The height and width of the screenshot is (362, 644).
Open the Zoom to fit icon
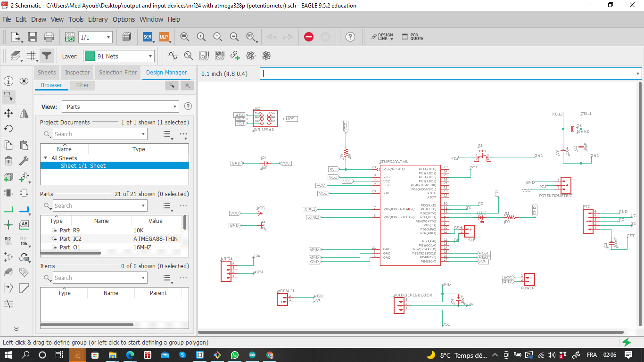pyautogui.click(x=185, y=37)
